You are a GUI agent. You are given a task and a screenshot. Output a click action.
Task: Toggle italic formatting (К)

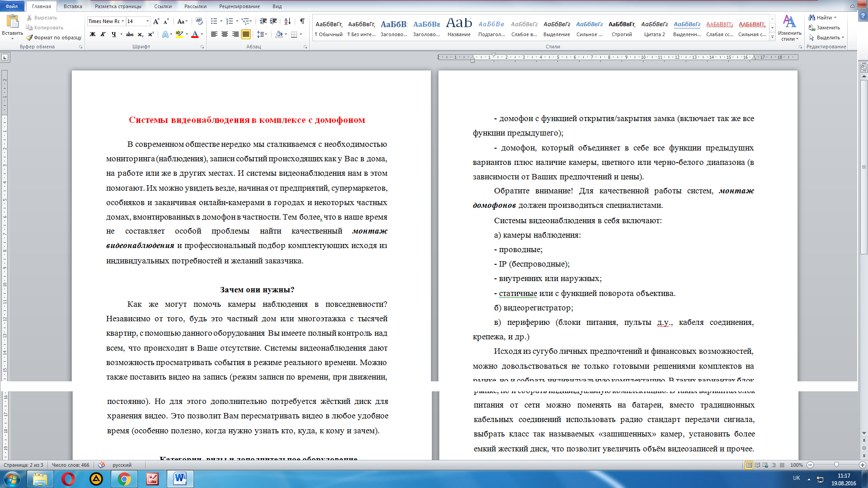point(103,34)
